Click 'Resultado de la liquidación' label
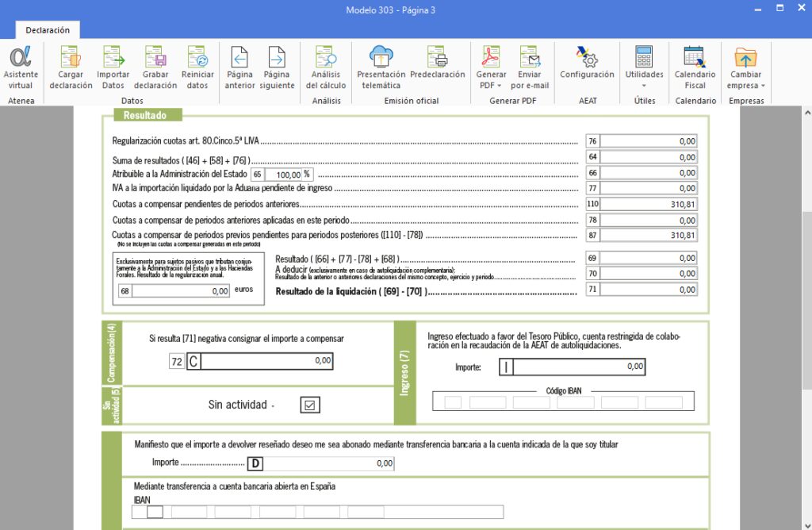This screenshot has width=812, height=530. click(351, 292)
